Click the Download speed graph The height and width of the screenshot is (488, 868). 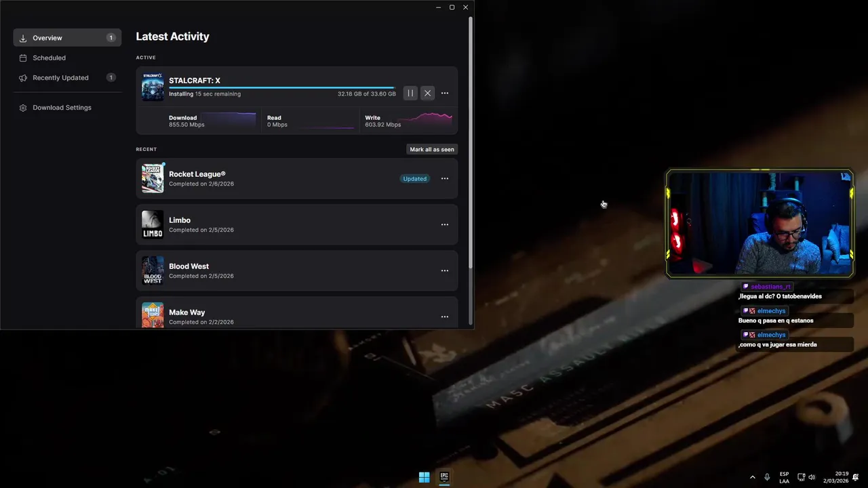(x=230, y=120)
